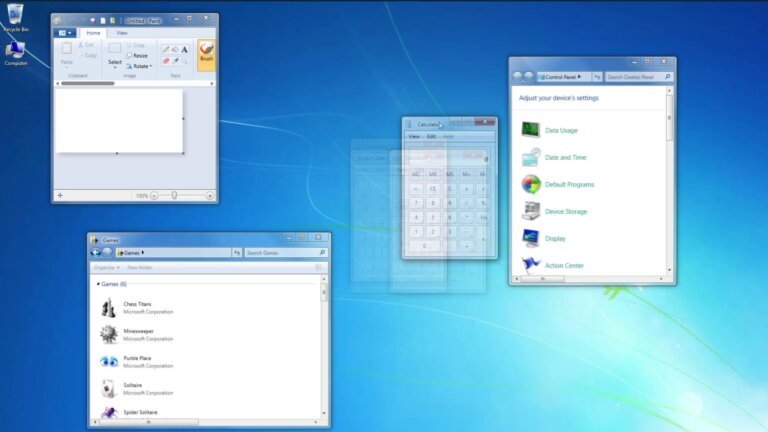Select the Eraser tool in Paint
Viewport: 768px width, 432px height.
point(166,61)
